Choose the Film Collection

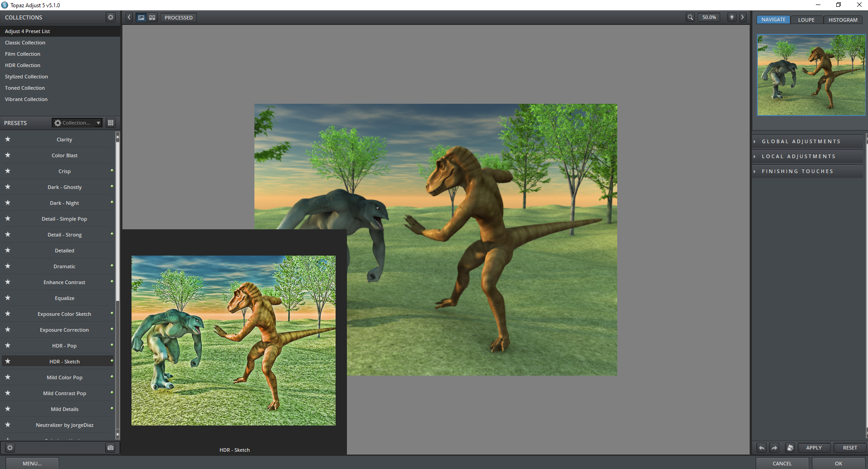point(60,54)
